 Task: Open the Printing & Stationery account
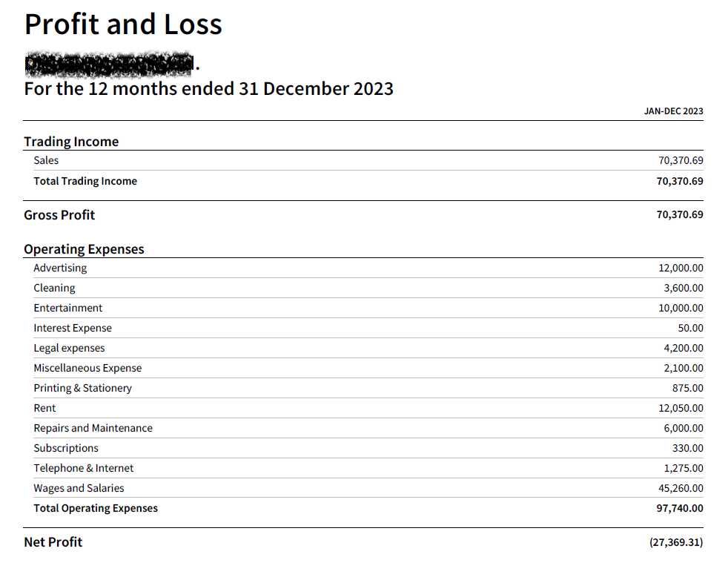click(x=82, y=388)
